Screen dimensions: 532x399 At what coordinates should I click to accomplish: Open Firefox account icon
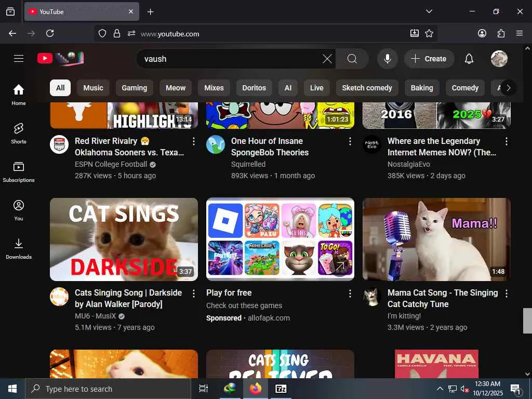tap(482, 33)
